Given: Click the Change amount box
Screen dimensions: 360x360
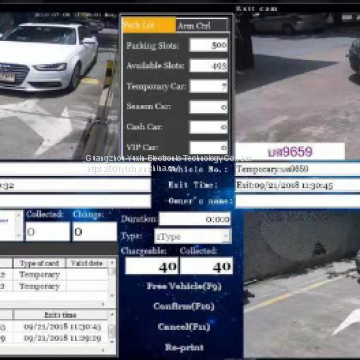Looking at the screenshot, I should tap(95, 231).
